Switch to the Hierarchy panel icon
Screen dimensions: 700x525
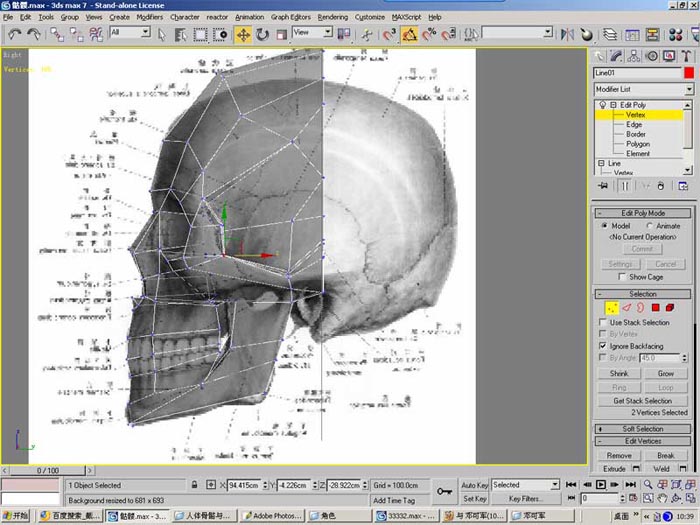pyautogui.click(x=634, y=56)
